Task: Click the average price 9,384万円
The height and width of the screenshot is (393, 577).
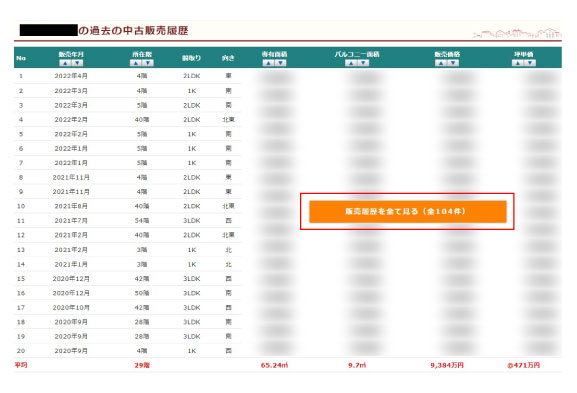Action: coord(447,365)
